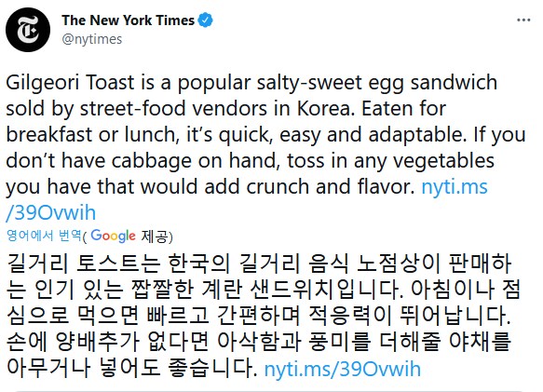Open the three-dot more options menu
543x392 pixels.
[x=523, y=20]
